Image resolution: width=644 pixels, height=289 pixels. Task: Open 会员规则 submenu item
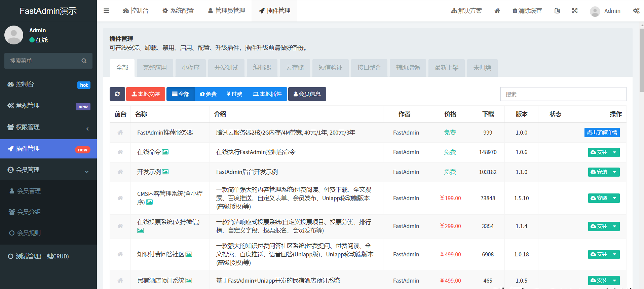48,233
